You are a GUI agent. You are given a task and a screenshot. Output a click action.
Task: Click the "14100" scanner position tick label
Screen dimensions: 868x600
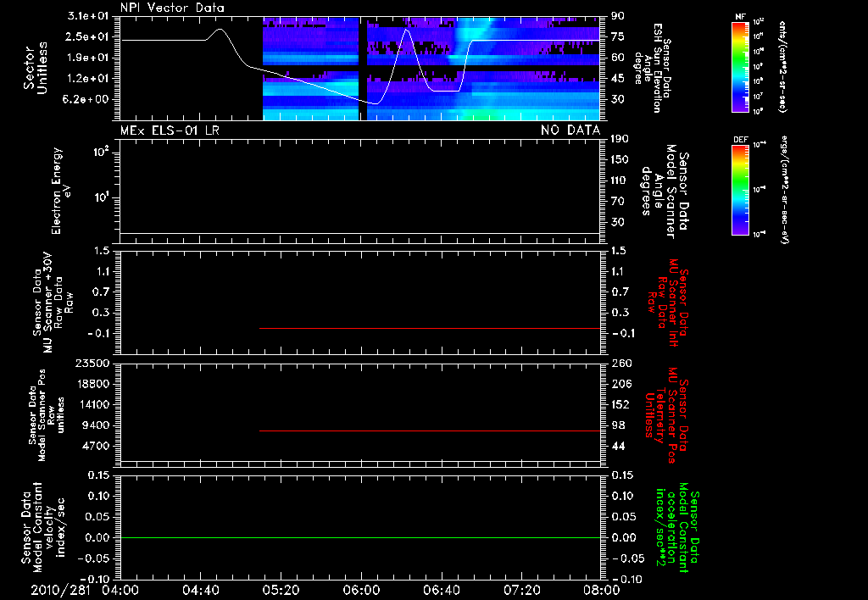(x=96, y=404)
